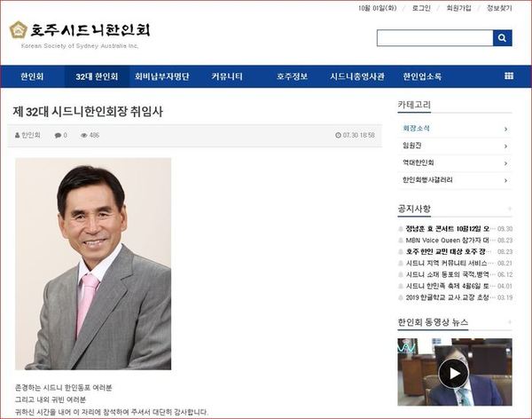Screen dimensions: 532x419
Task: Open the grid menu icon in navigation bar
Action: [x=509, y=76]
